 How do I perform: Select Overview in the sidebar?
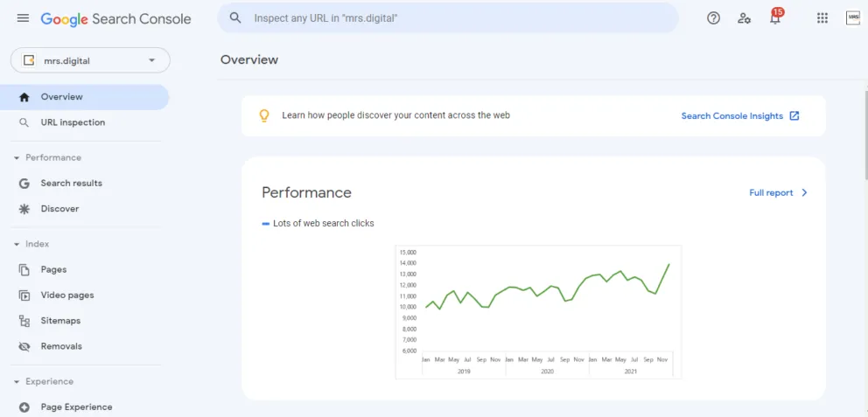point(61,97)
